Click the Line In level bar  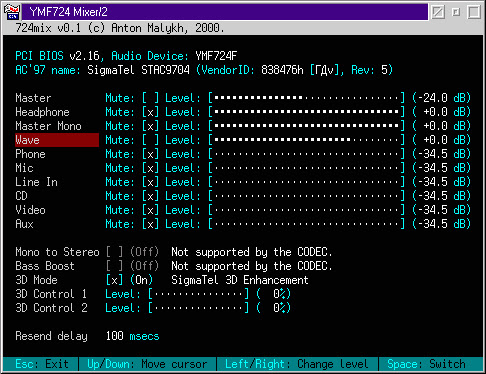click(x=307, y=182)
